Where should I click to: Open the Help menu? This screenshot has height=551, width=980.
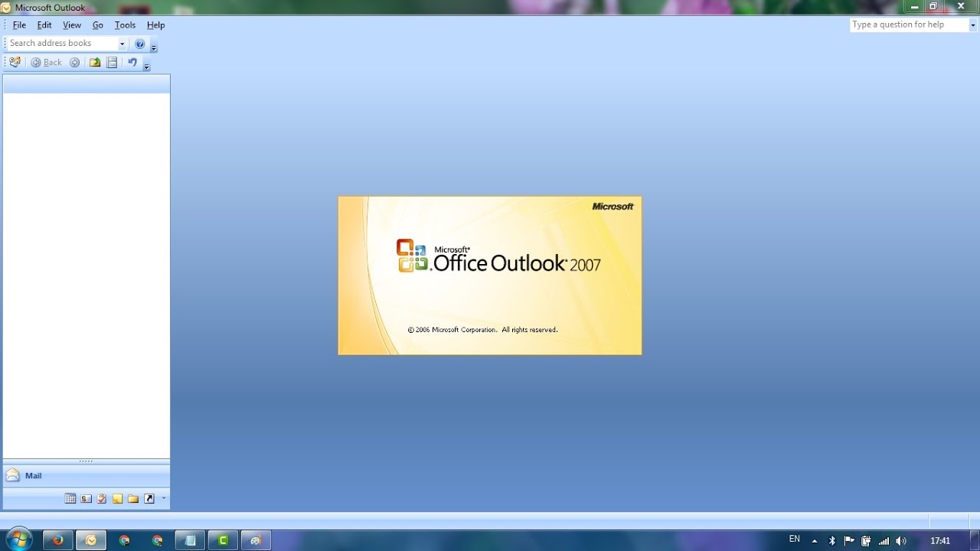[156, 25]
